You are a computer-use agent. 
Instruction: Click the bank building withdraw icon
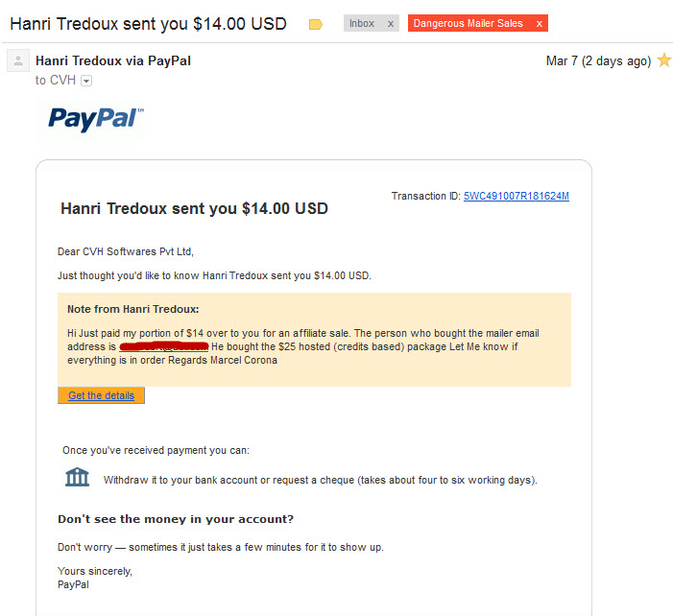click(77, 477)
